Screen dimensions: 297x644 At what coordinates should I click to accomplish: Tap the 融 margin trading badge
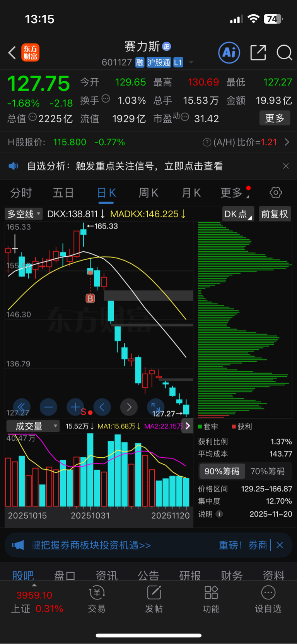[x=140, y=62]
